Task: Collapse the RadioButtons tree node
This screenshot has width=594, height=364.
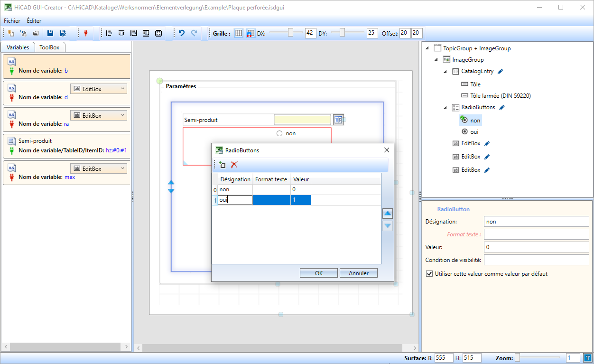Action: coord(445,108)
